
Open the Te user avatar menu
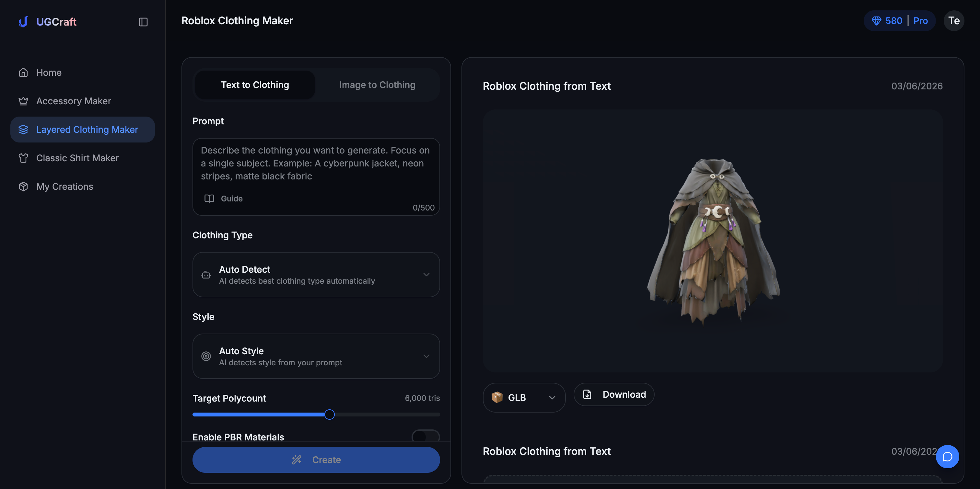[954, 20]
